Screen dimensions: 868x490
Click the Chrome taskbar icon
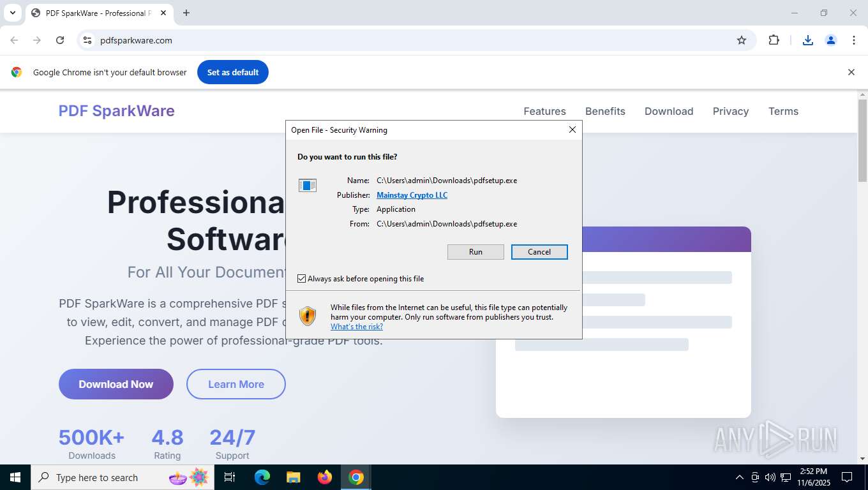356,477
